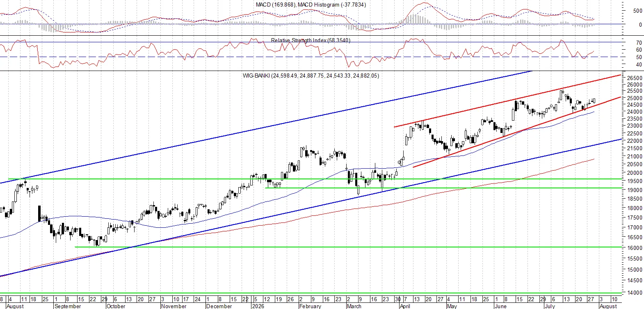Image resolution: width=644 pixels, height=309 pixels.
Task: Select the lower blue channel trendline
Action: (x=311, y=208)
